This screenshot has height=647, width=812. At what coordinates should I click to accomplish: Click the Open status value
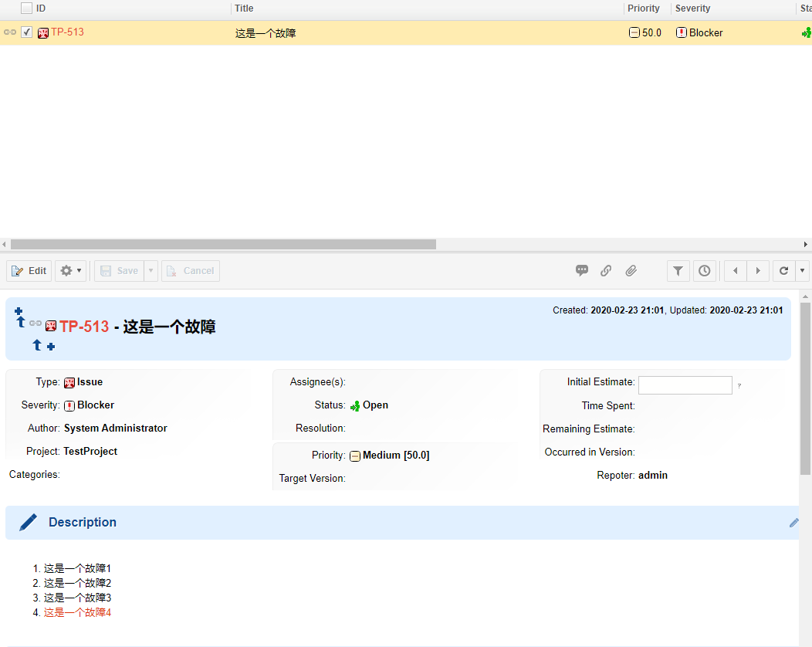[x=375, y=405]
